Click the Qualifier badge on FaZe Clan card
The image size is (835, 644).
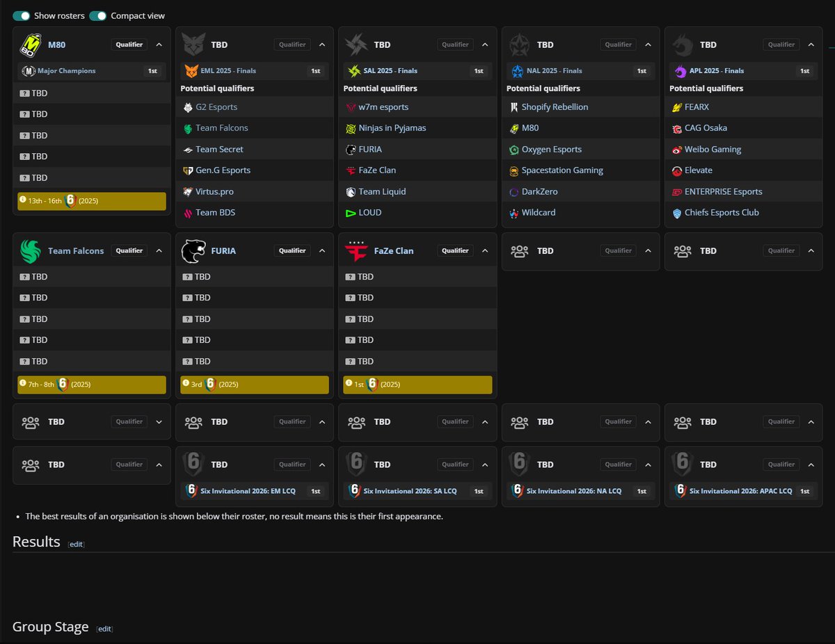point(455,250)
